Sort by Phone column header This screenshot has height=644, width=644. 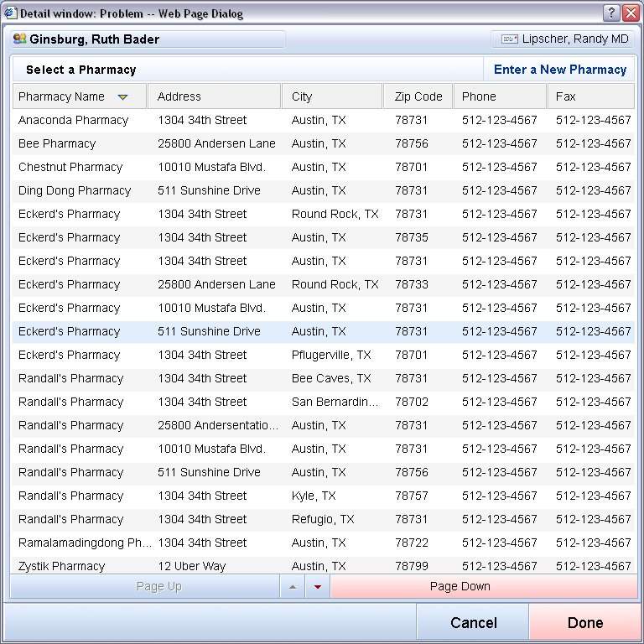[x=500, y=96]
